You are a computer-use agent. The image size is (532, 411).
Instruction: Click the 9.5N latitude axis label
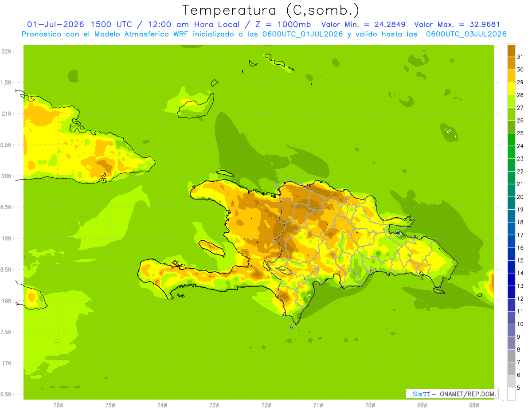7,207
